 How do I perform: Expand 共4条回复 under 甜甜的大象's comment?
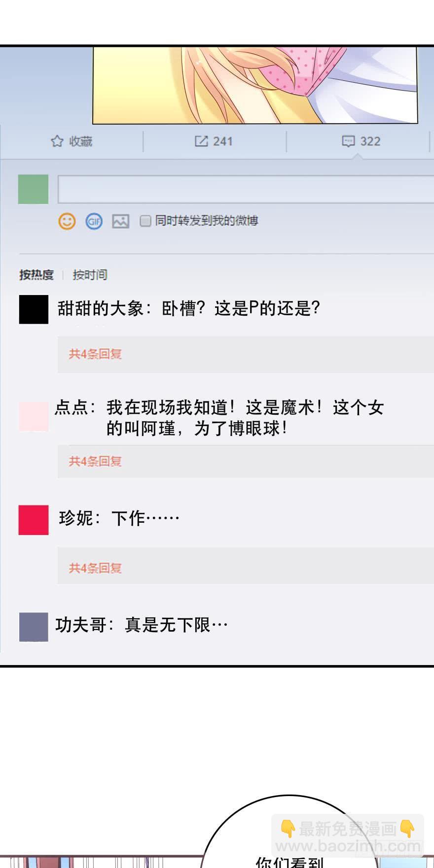point(95,354)
